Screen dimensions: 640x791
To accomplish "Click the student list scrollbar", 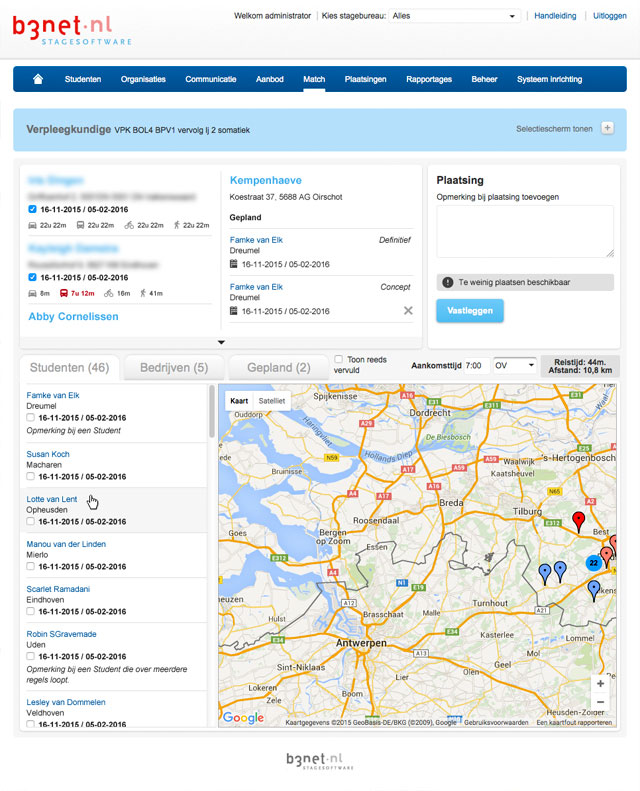I will tap(212, 412).
